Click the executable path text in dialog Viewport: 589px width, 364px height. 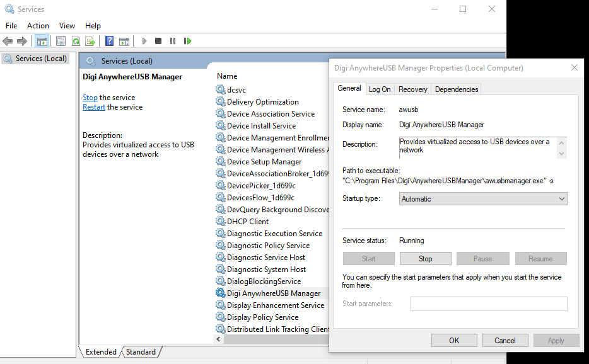point(448,181)
